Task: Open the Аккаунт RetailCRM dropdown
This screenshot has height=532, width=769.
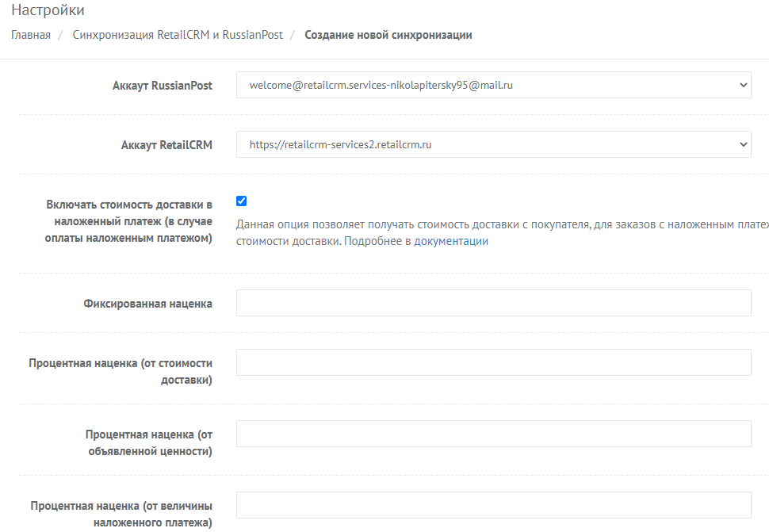Action: click(x=493, y=144)
